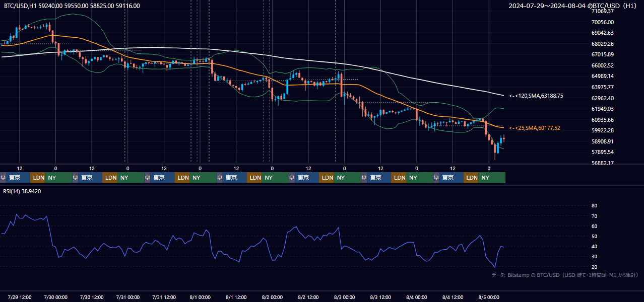This screenshot has height=302, width=644.
Task: Click RSI scale value 50
Action: 594,236
